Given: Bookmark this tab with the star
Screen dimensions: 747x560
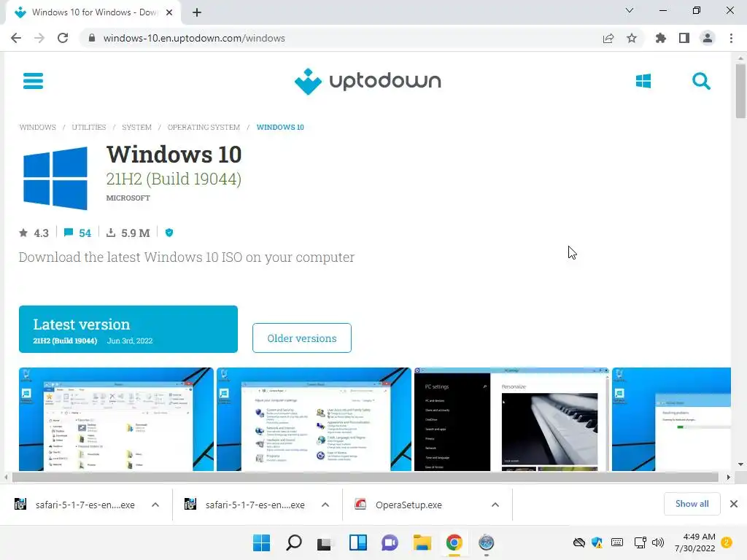Looking at the screenshot, I should click(x=632, y=38).
